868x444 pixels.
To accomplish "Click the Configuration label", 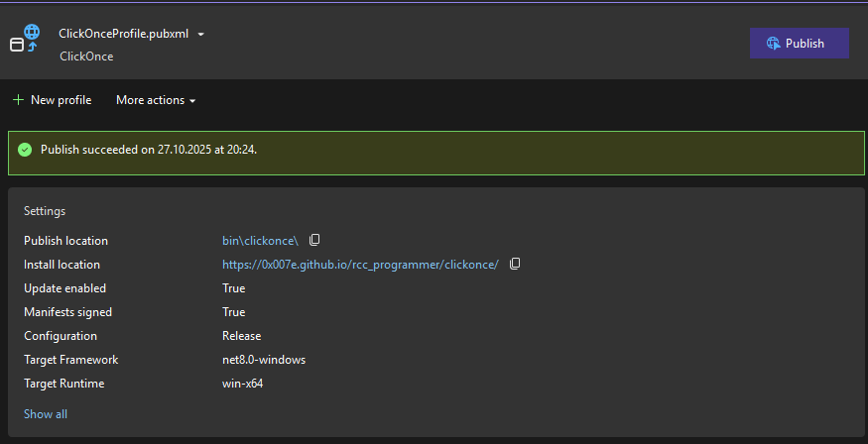I will (x=61, y=336).
